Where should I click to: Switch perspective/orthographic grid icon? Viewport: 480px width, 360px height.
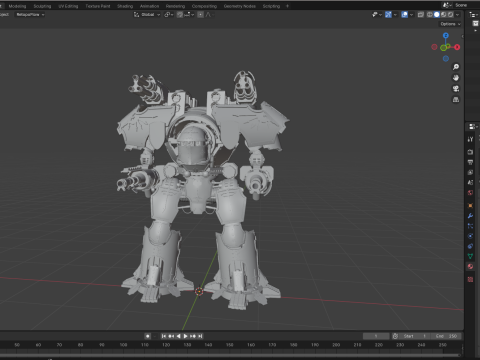pos(456,100)
